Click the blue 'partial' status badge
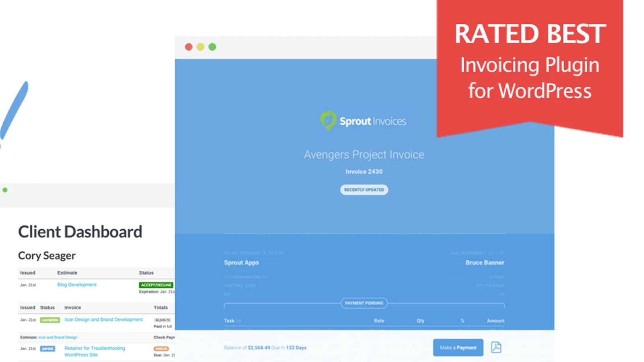The height and width of the screenshot is (362, 644). click(x=47, y=349)
